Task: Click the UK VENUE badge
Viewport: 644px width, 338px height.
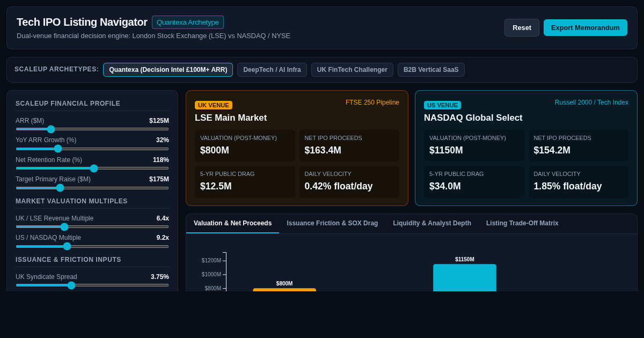Action: coord(214,105)
